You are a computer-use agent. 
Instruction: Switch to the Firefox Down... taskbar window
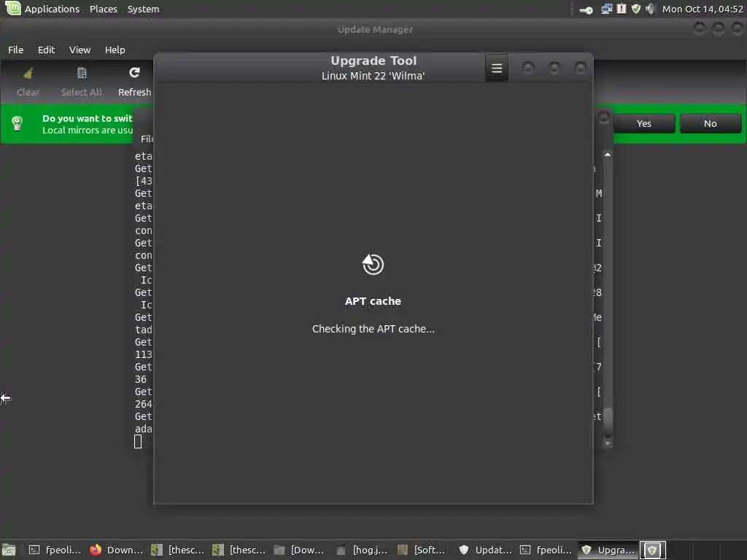coord(116,550)
